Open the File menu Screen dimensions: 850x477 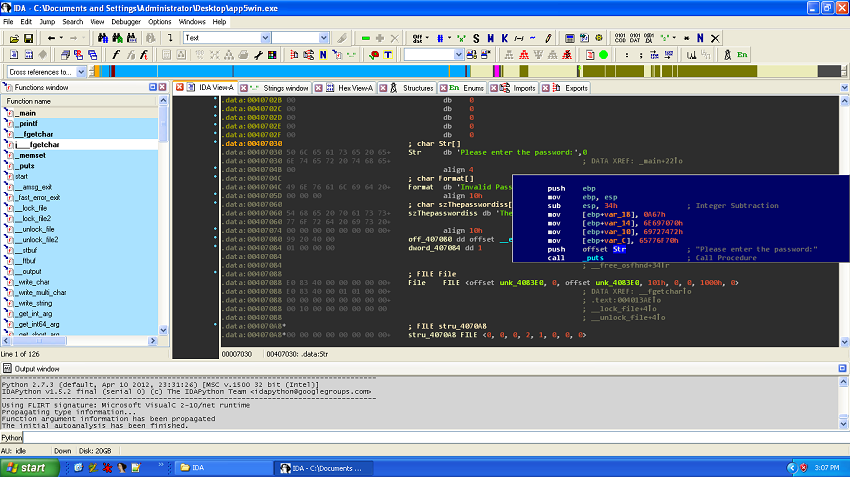tap(8, 22)
